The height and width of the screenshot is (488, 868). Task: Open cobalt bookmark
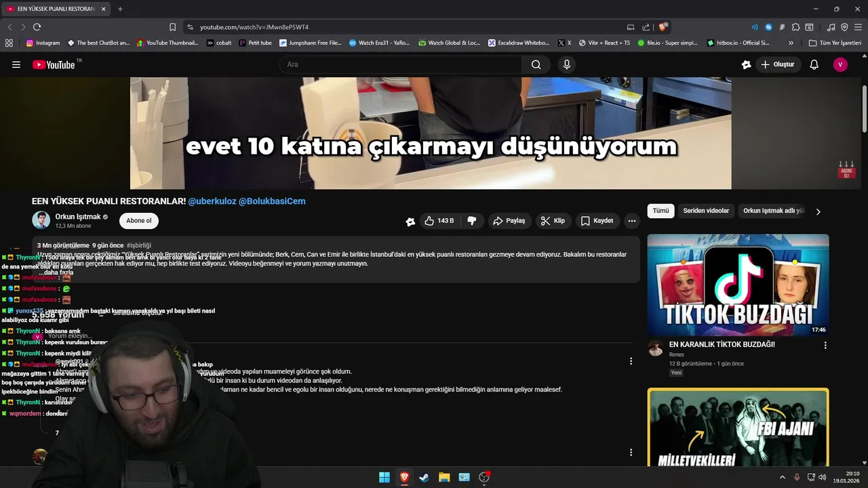(x=219, y=43)
